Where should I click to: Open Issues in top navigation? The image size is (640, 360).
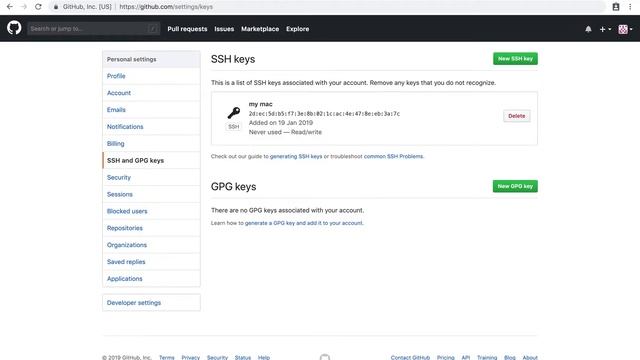point(224,29)
